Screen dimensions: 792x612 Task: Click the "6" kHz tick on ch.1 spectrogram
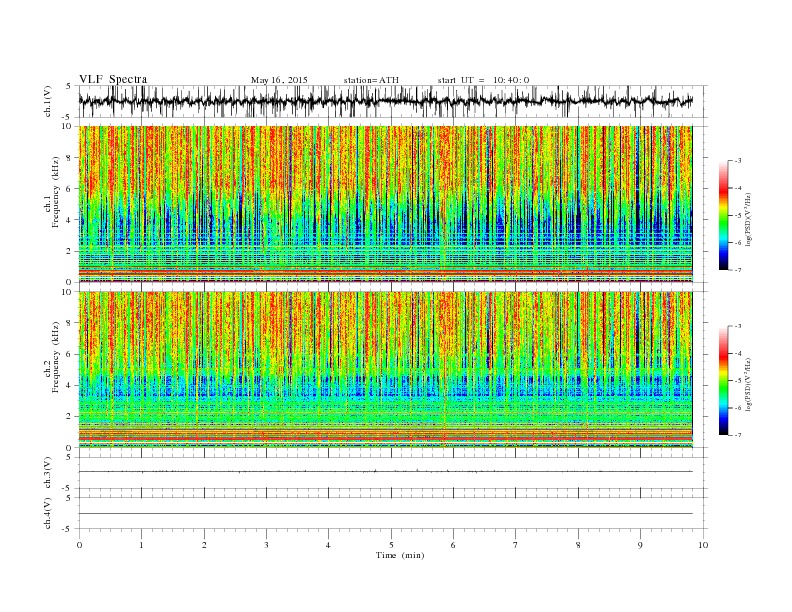(70, 189)
